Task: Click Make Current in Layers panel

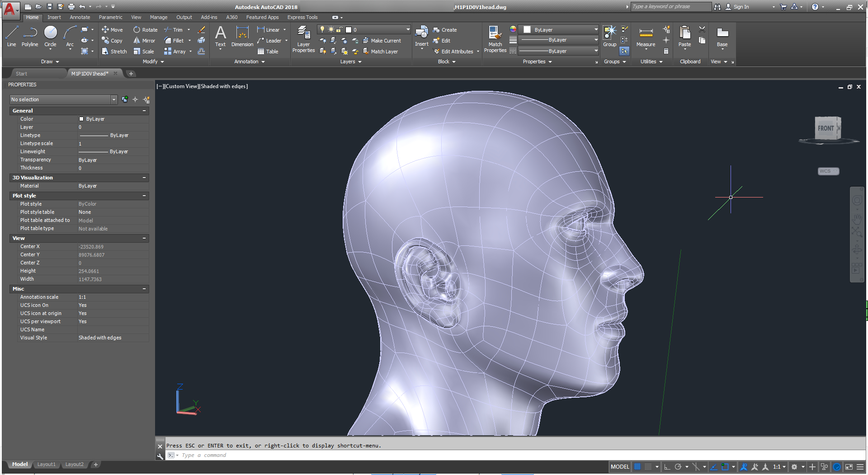Action: pyautogui.click(x=383, y=41)
